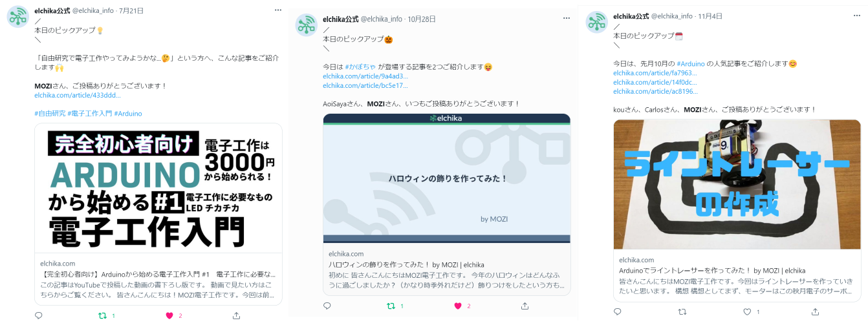This screenshot has height=325, width=868.
Task: Retweet the October 28 Halloween tweet
Action: pyautogui.click(x=390, y=306)
